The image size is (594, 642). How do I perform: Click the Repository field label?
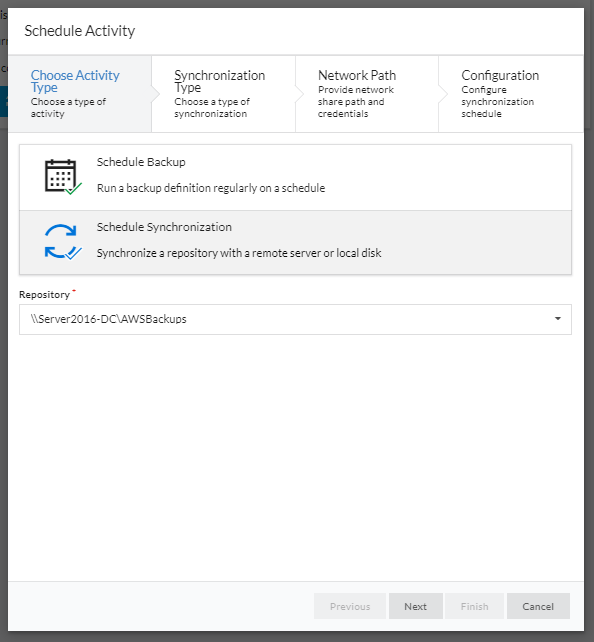[45, 294]
